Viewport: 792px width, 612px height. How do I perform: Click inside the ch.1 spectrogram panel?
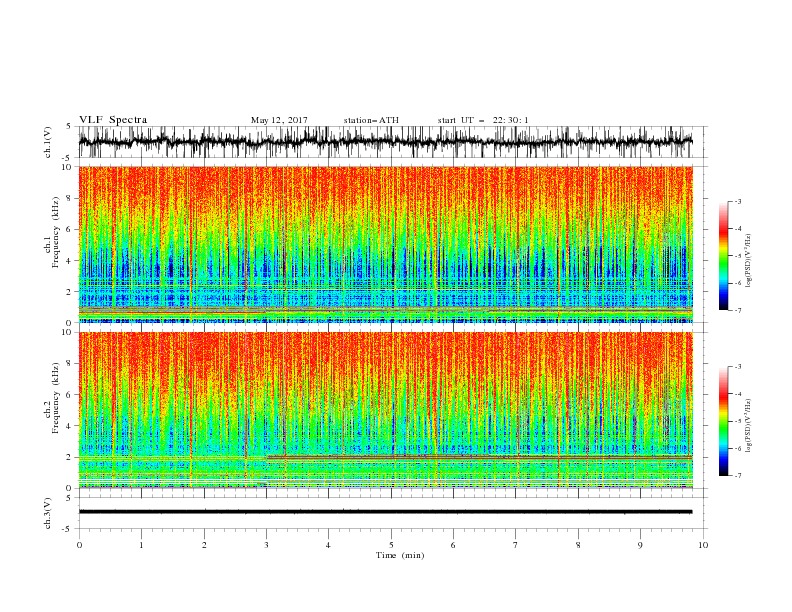[x=385, y=244]
